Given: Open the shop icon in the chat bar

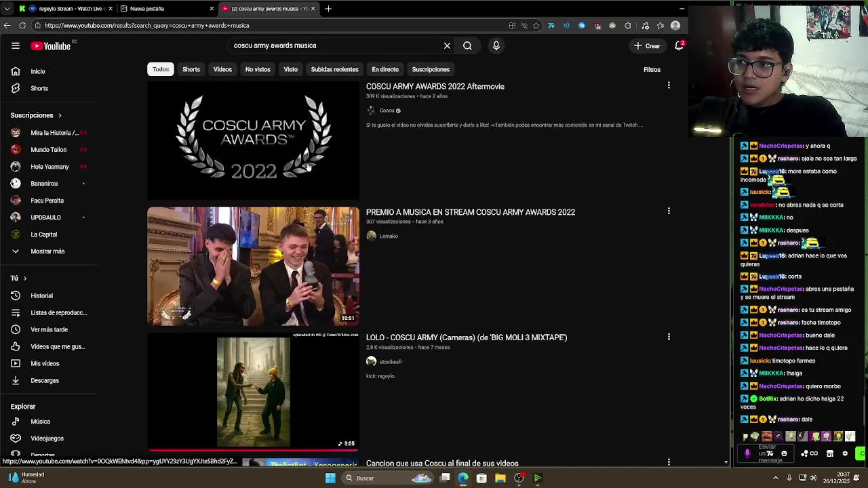Looking at the screenshot, I should coord(829,453).
